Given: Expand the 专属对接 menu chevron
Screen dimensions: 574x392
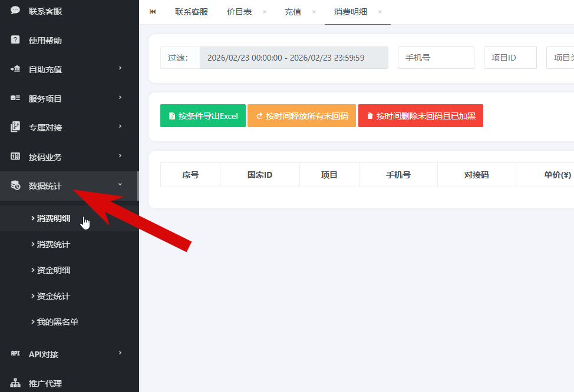Looking at the screenshot, I should point(120,126).
